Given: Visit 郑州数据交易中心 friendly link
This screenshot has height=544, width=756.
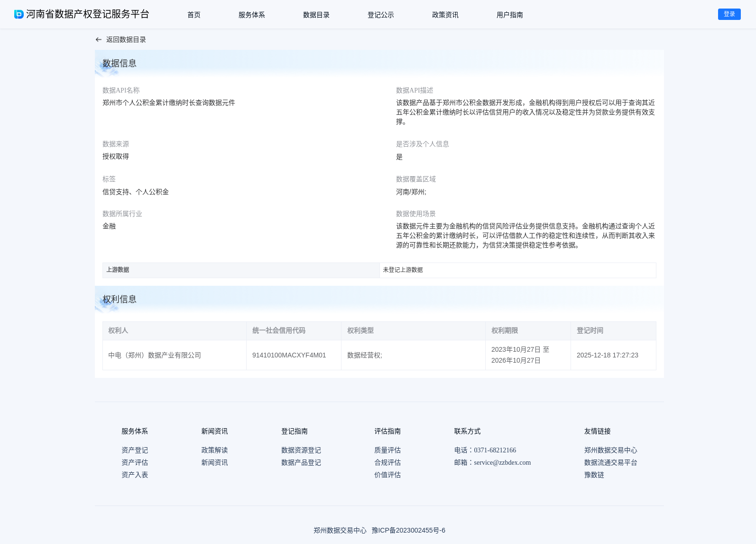Looking at the screenshot, I should click(x=611, y=450).
